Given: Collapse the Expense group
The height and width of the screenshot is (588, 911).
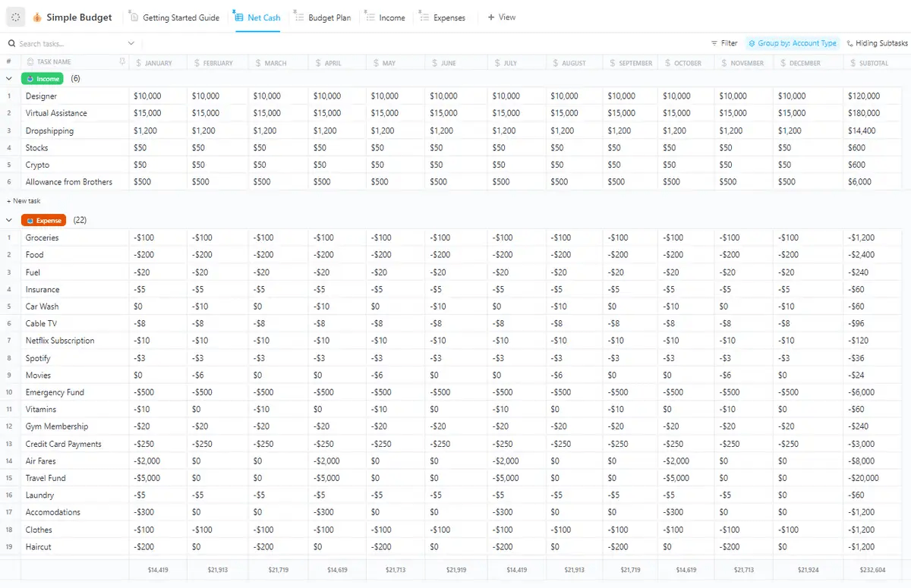Looking at the screenshot, I should [x=9, y=220].
